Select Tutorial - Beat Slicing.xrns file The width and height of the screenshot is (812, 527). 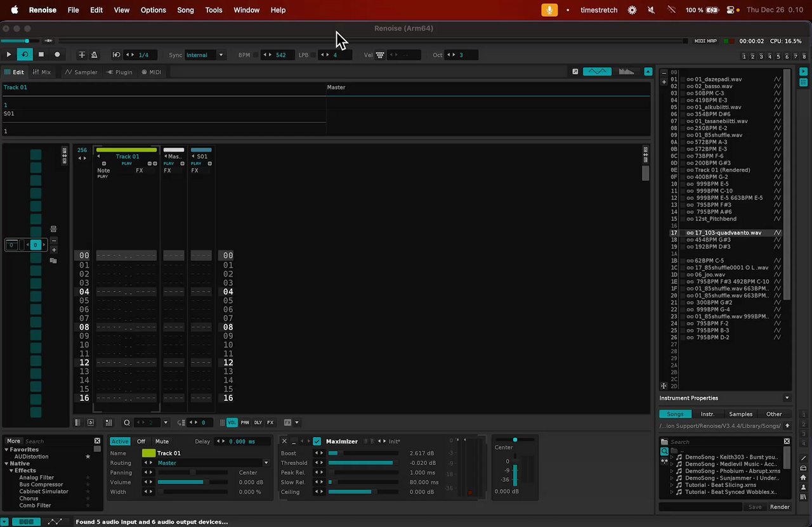tap(719, 485)
